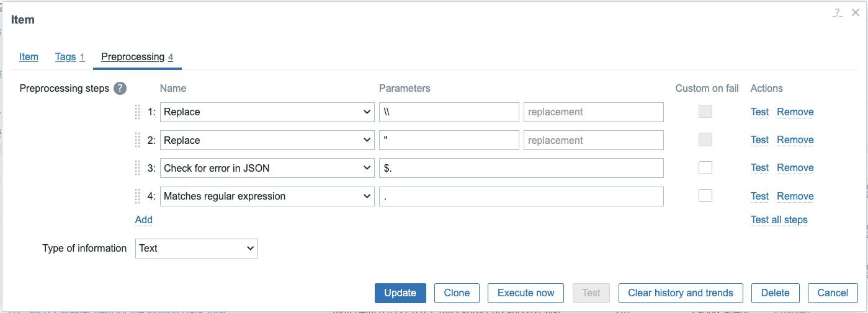The image size is (868, 313).
Task: Toggle custom on fail for step 4
Action: click(x=705, y=196)
